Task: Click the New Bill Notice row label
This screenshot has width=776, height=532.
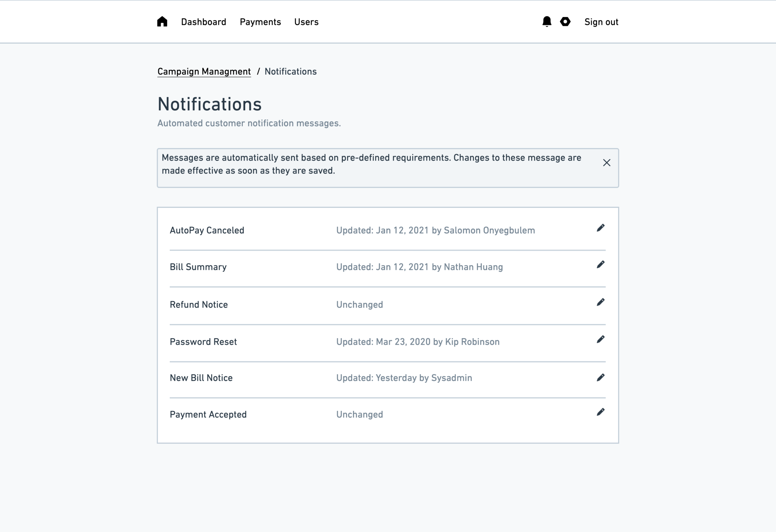Action: (x=201, y=378)
